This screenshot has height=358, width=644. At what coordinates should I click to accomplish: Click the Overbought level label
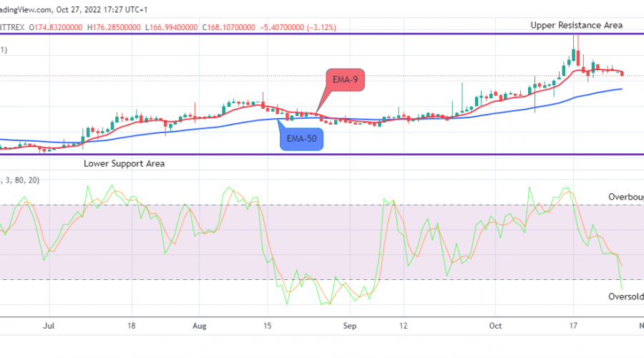point(626,196)
